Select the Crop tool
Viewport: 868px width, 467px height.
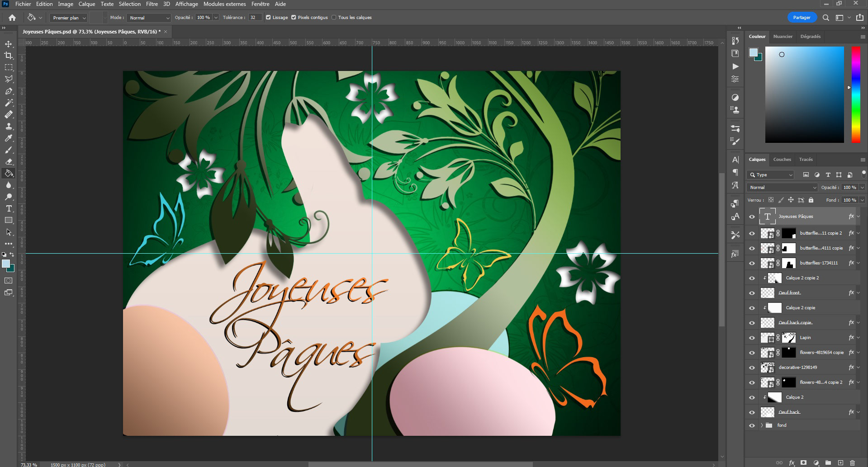coord(9,56)
